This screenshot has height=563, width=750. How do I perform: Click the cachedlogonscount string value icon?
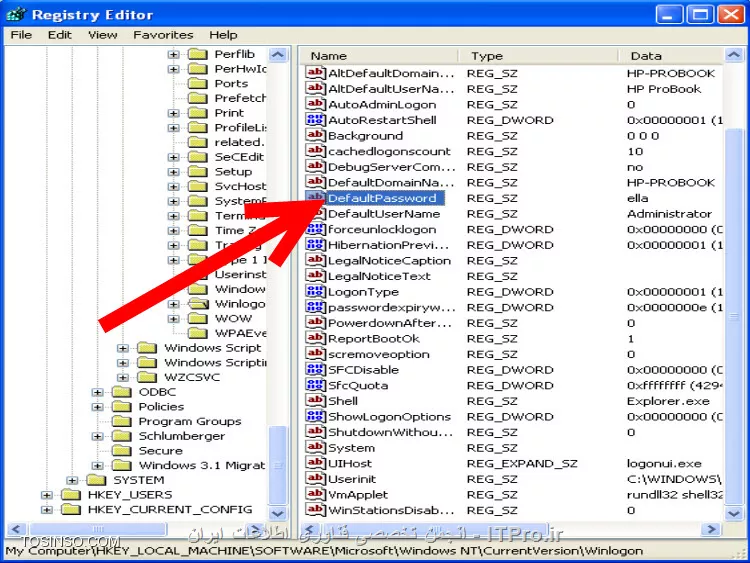click(x=315, y=151)
